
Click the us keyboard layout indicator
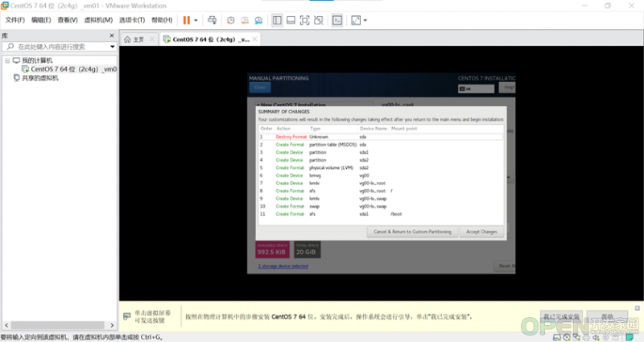pos(476,89)
